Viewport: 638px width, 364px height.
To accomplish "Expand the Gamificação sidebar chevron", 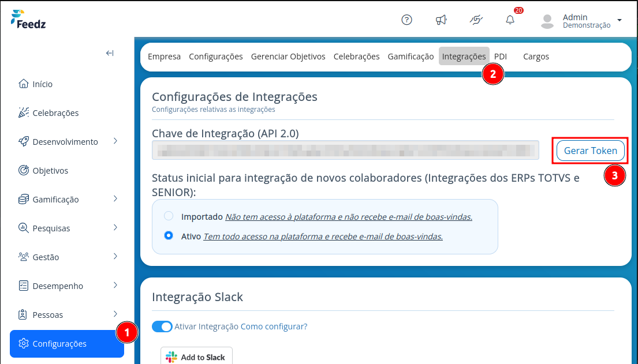I will tap(115, 198).
